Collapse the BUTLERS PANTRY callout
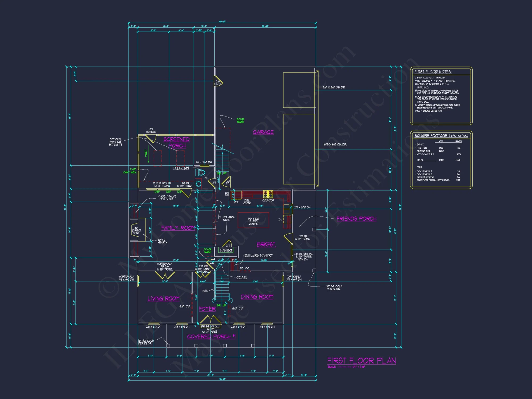Image resolution: width=532 pixels, height=399 pixels. (258, 255)
